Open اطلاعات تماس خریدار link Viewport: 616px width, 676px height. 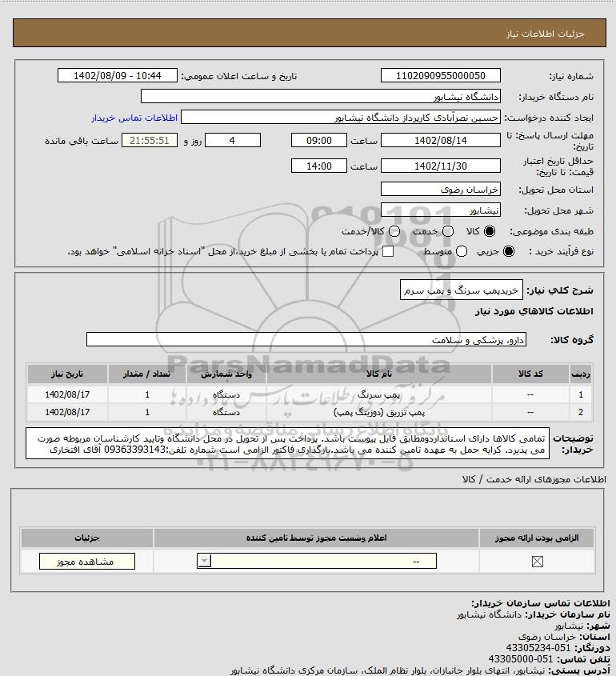tap(134, 118)
